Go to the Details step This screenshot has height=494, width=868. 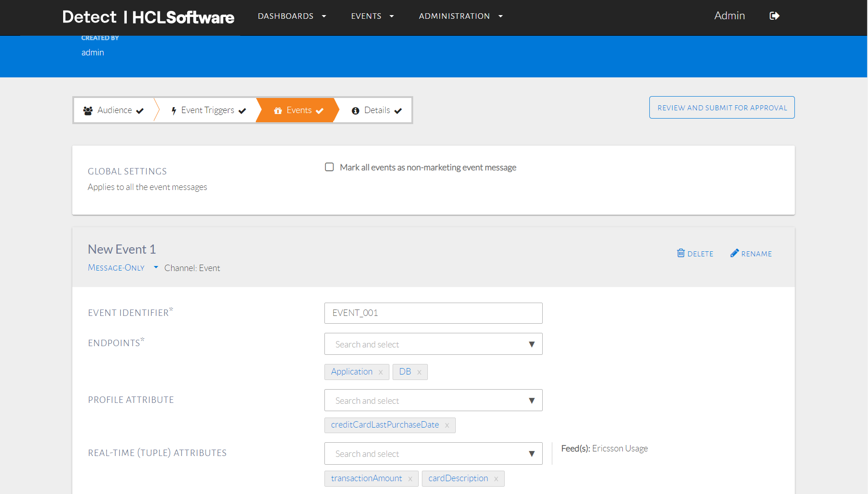click(377, 110)
